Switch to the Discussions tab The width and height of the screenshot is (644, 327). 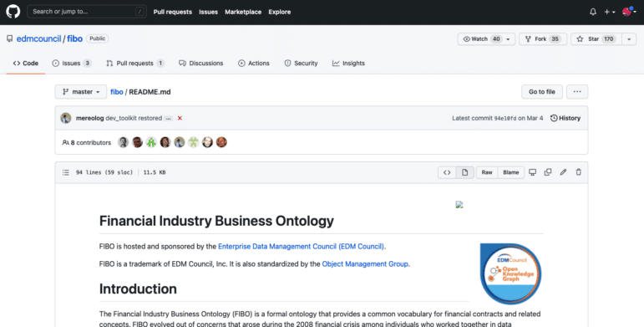tap(200, 64)
